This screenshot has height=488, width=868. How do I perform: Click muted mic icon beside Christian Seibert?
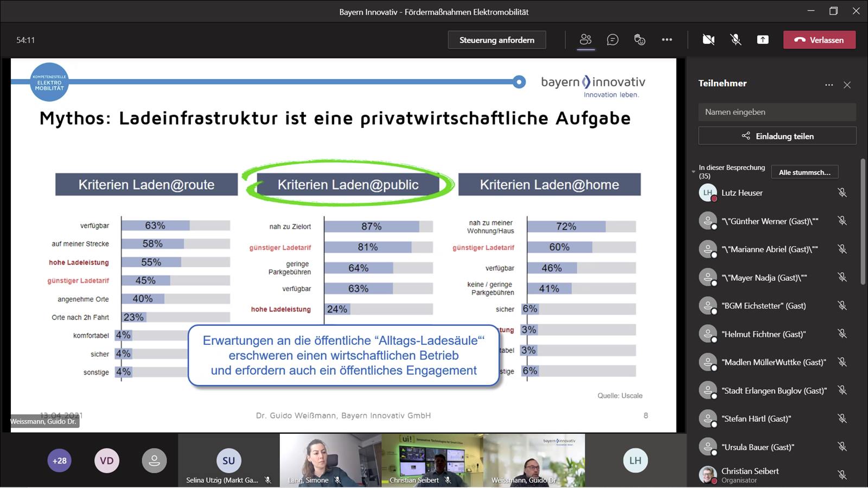pos(841,475)
